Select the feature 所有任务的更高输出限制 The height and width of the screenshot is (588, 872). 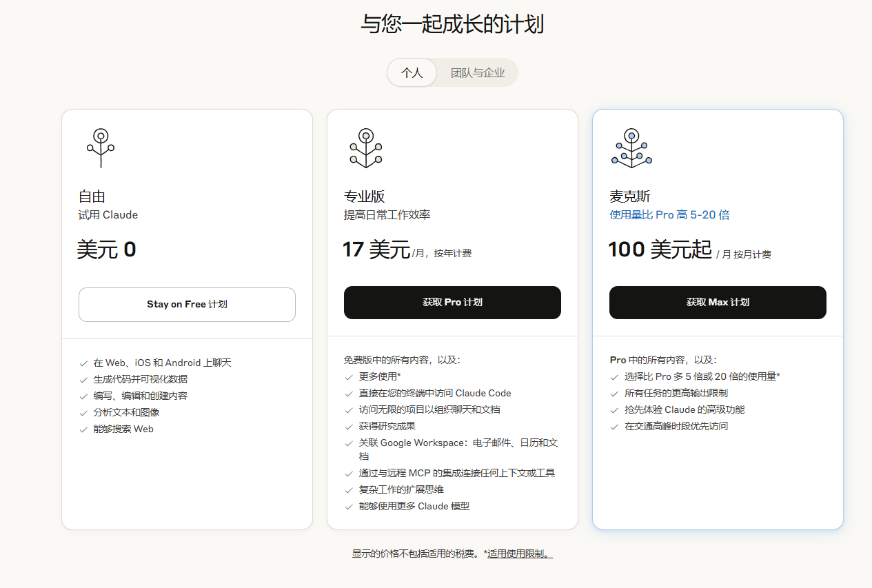[676, 393]
